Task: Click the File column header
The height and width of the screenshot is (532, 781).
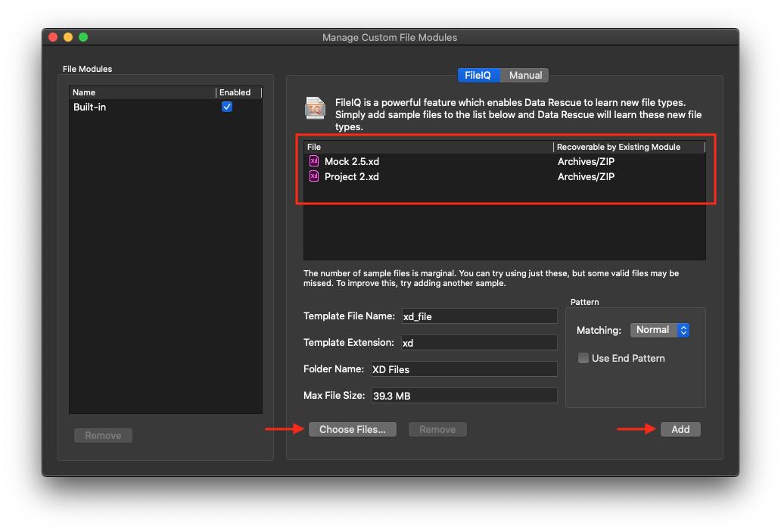Action: click(x=428, y=147)
